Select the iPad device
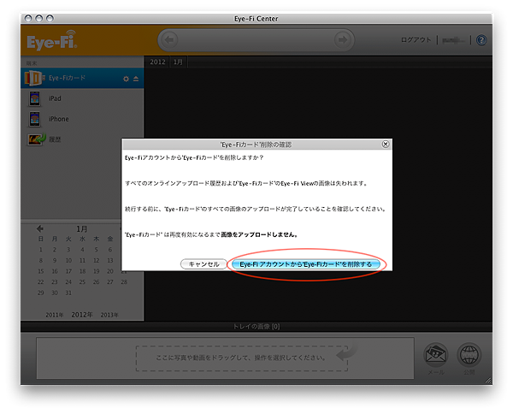Viewport: 513px width, 420px height. coord(55,98)
